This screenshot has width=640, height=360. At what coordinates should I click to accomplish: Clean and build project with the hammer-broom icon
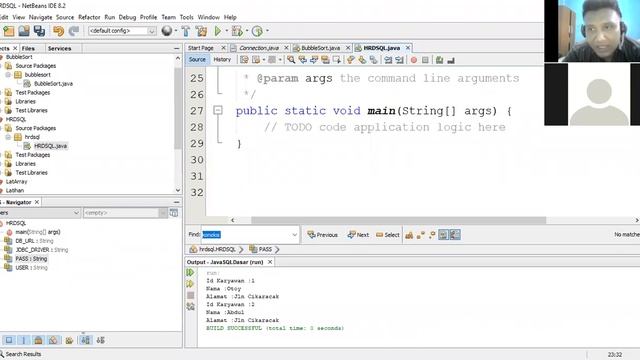coord(201,31)
